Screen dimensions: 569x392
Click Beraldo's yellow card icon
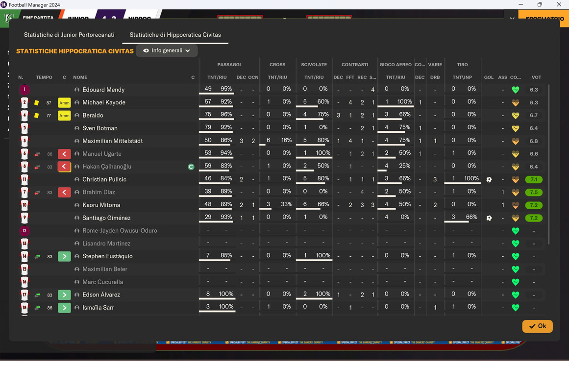(x=37, y=116)
